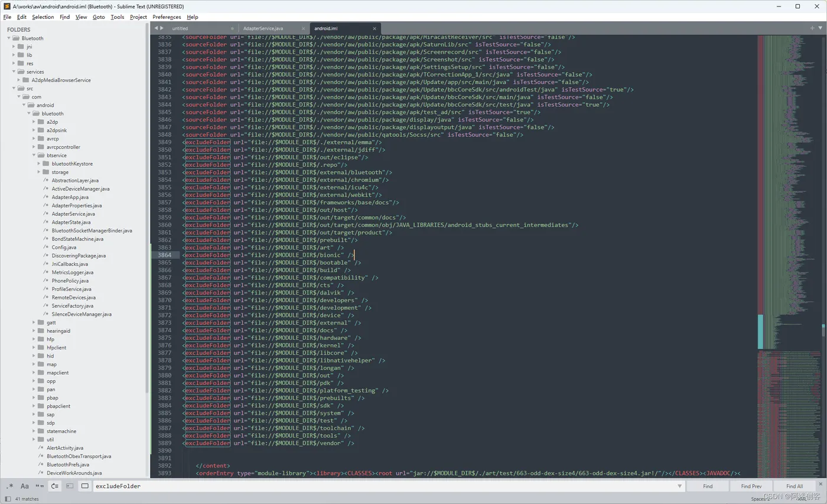Expand the res folder
This screenshot has width=827, height=504.
(x=14, y=63)
